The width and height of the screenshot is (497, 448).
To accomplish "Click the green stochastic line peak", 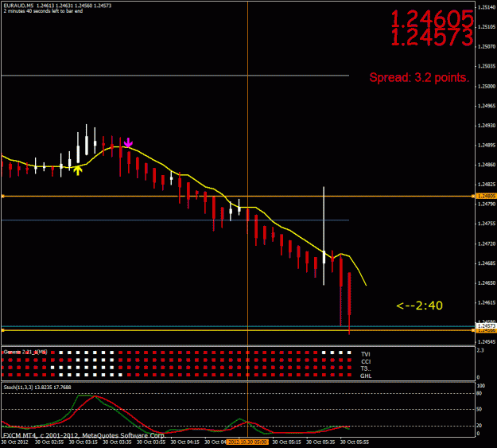I will [x=86, y=395].
